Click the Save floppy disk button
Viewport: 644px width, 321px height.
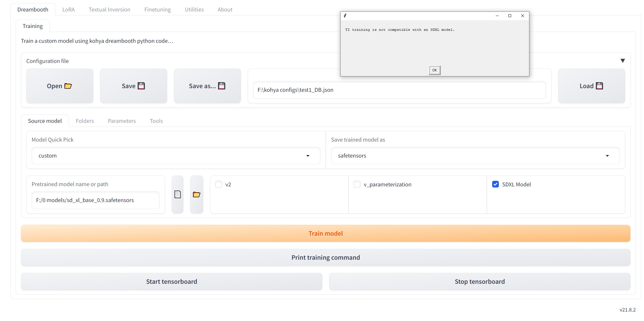pyautogui.click(x=133, y=86)
